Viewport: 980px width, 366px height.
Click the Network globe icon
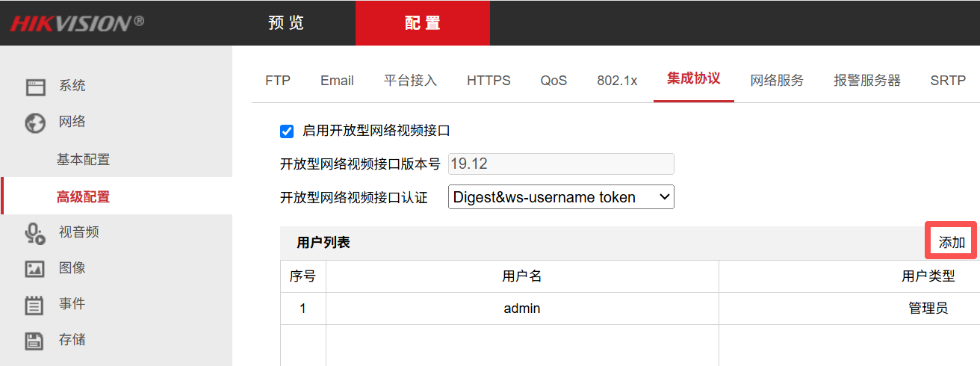tap(35, 122)
